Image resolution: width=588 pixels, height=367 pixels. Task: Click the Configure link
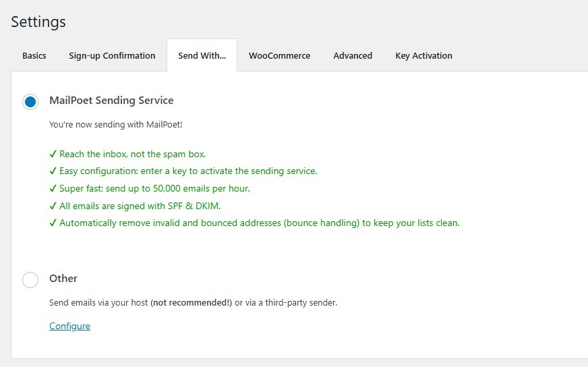[69, 327]
